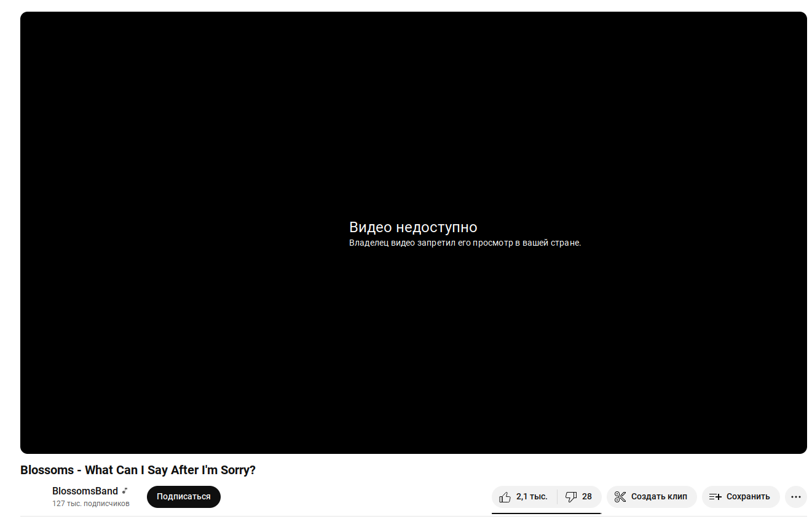The width and height of the screenshot is (812, 519).
Task: Click the music note badge beside BlossomsBand
Action: [x=125, y=491]
